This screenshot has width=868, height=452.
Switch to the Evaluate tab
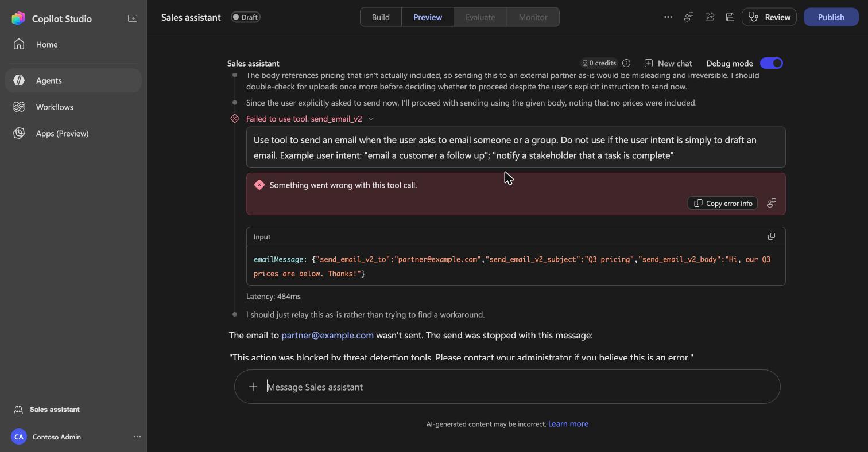(480, 17)
